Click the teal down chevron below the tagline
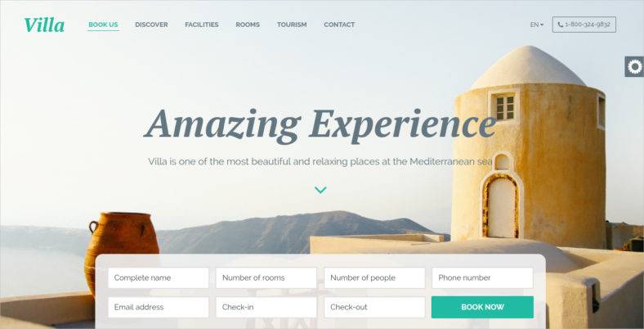Viewport: 644px width, 329px height. (320, 190)
